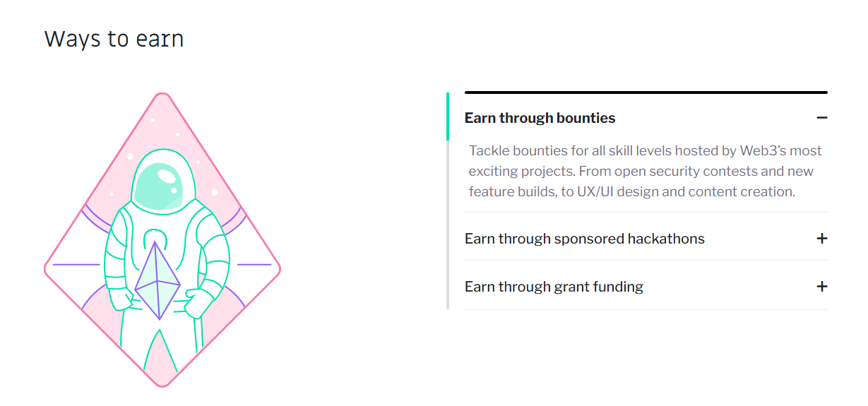Screen dimensions: 868x406
Task: Click the green active indicator bar
Action: click(x=448, y=117)
